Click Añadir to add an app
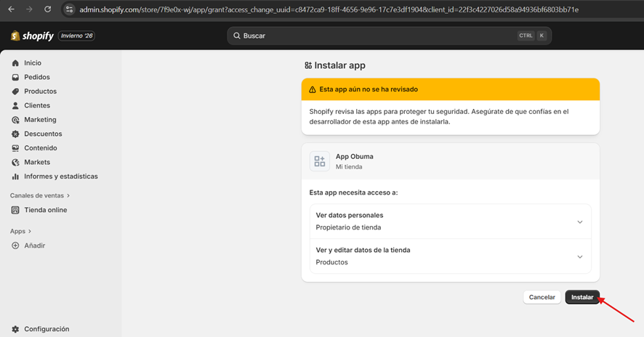Viewport: 644px width, 337px height. [34, 245]
